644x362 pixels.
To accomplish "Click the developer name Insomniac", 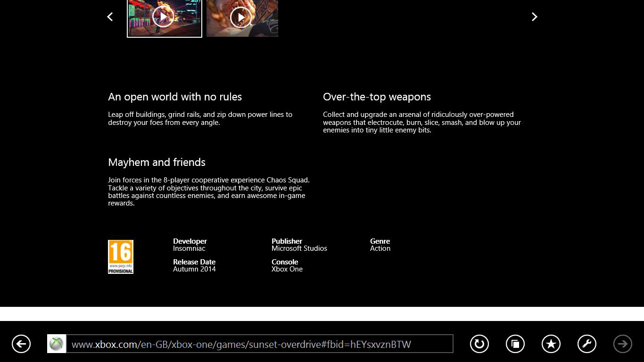I will click(189, 248).
